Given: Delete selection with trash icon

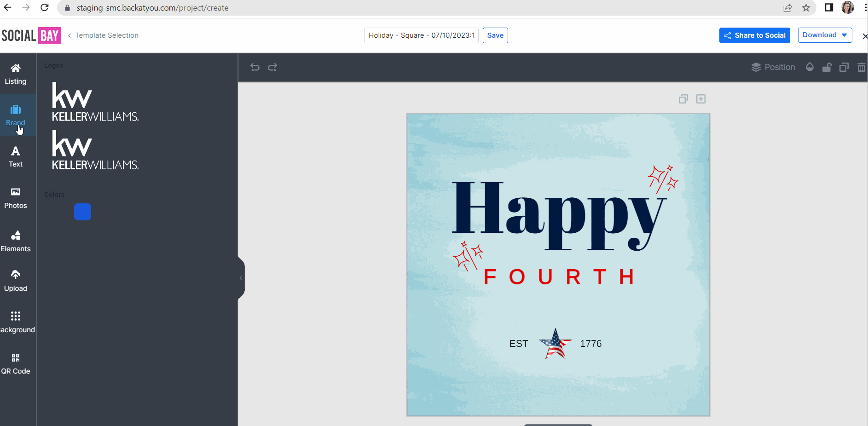Looking at the screenshot, I should tap(861, 68).
